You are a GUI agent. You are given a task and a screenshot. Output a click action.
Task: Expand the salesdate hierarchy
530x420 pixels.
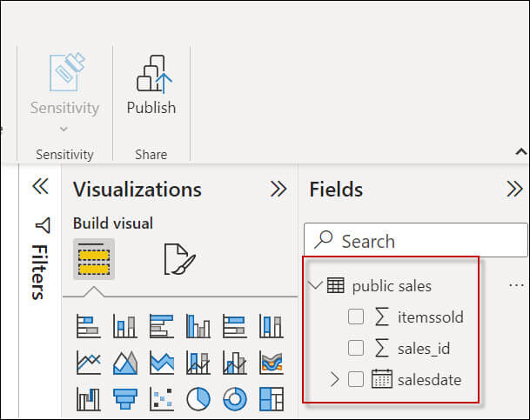point(335,379)
